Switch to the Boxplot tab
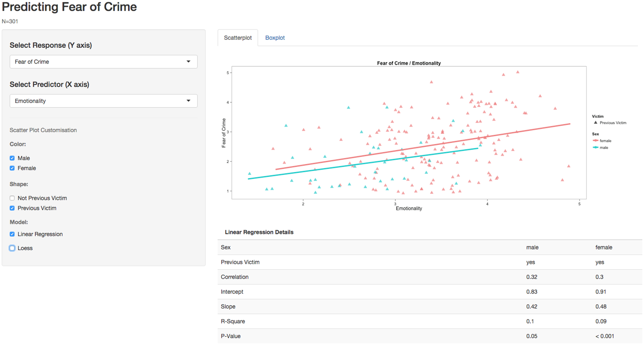 [x=275, y=38]
